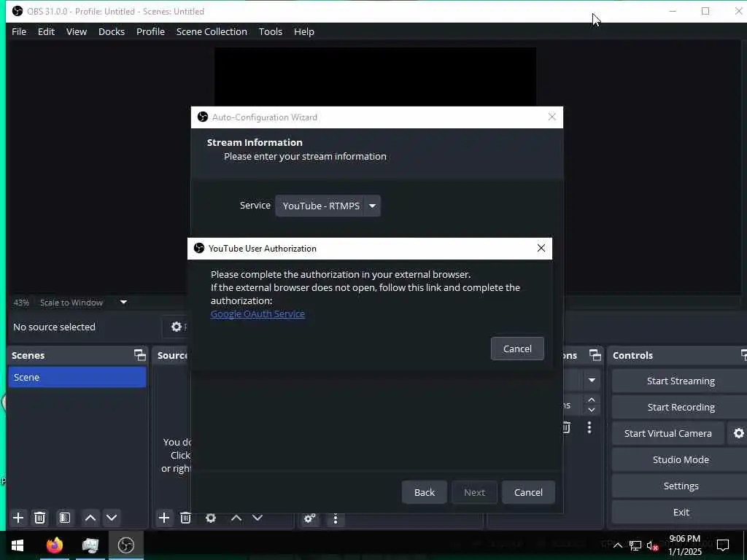Show hidden system tray icons
747x560 pixels.
[617, 545]
